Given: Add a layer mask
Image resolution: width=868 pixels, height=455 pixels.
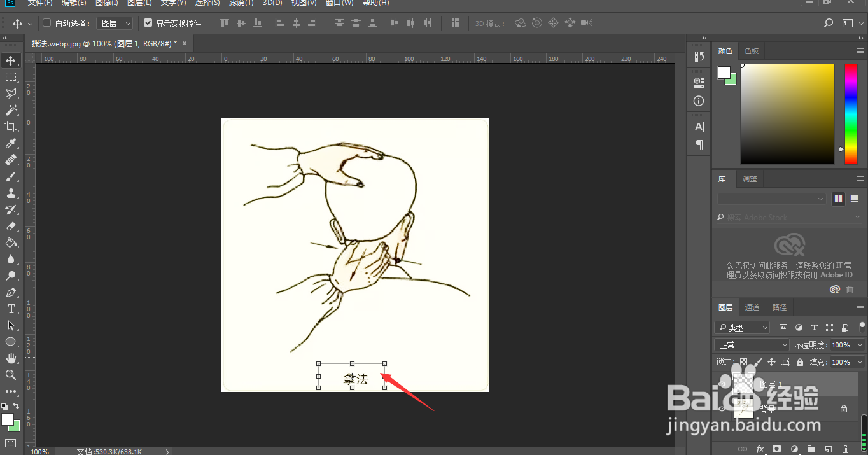Looking at the screenshot, I should click(776, 449).
